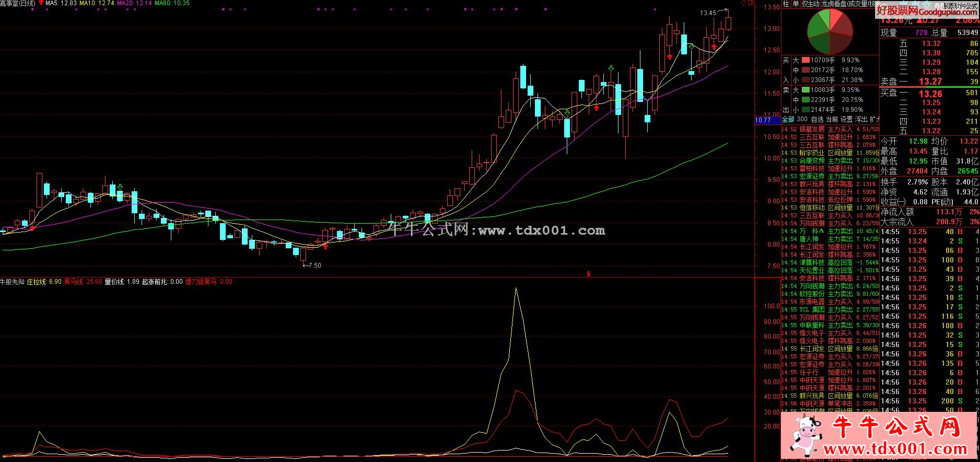Click the 大宗流入 200.9万 row
The width and height of the screenshot is (980, 462).
coord(930,222)
